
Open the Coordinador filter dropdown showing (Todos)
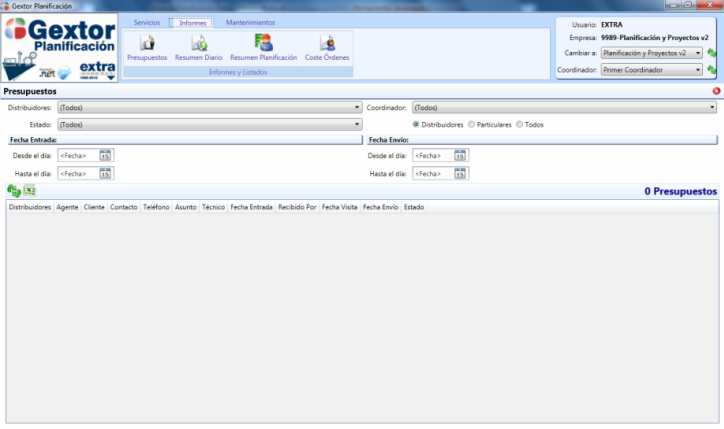[712, 107]
